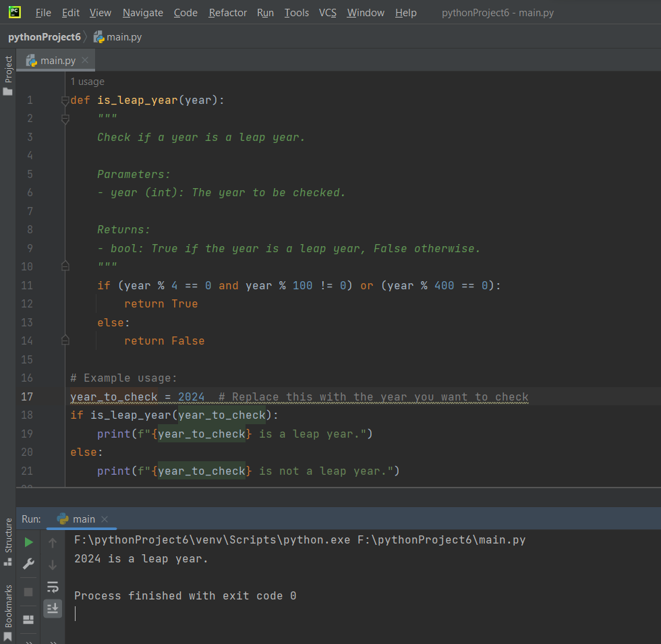
Task: Open run configuration settings wrench icon
Action: pos(28,564)
